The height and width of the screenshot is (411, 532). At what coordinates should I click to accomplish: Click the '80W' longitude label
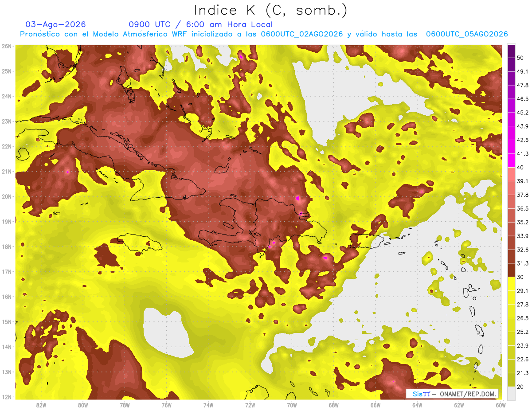[x=83, y=405]
